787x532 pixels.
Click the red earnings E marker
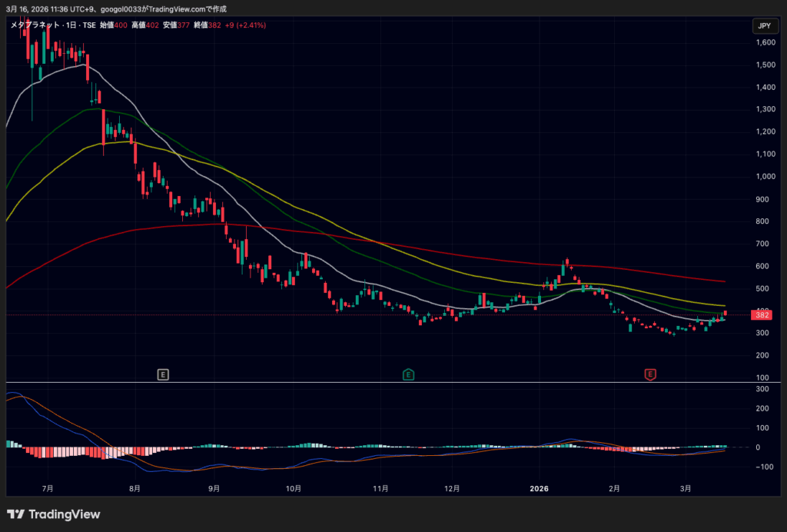[x=650, y=374]
